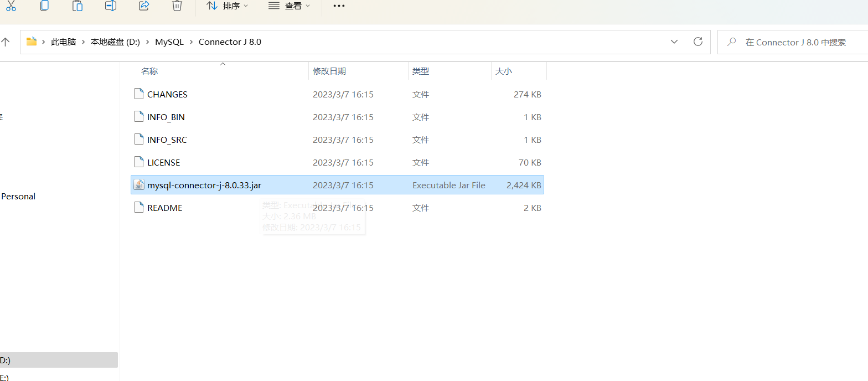This screenshot has width=868, height=381.
Task: Navigate to MySQL in the breadcrumb
Action: 169,42
